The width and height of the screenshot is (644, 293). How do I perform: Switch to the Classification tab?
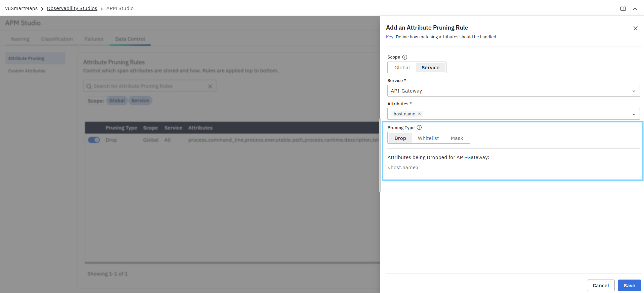[57, 39]
